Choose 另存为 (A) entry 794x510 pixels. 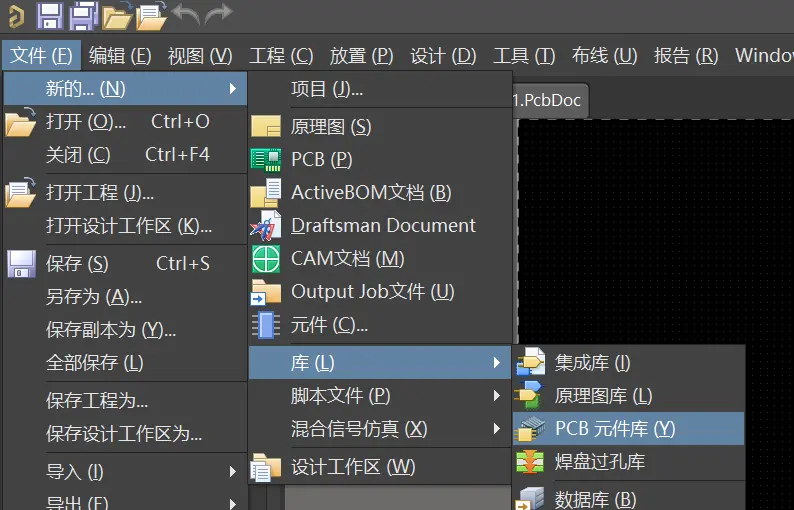tap(125, 296)
